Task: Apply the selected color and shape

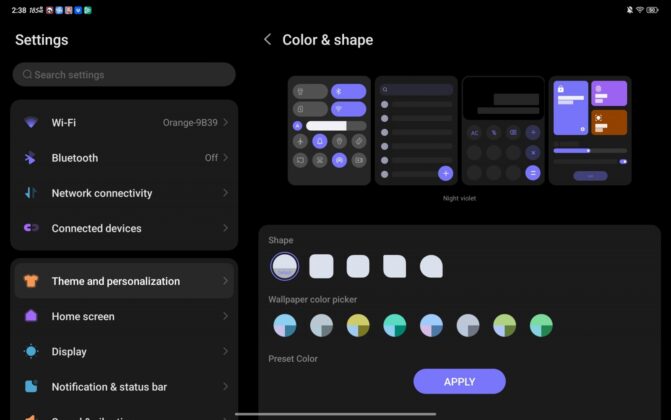Action: [459, 381]
